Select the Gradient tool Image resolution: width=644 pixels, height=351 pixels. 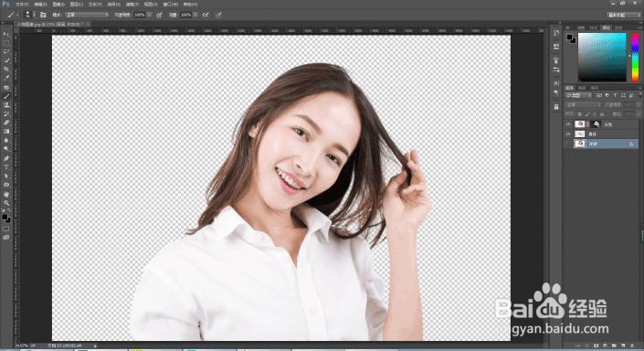pyautogui.click(x=6, y=131)
